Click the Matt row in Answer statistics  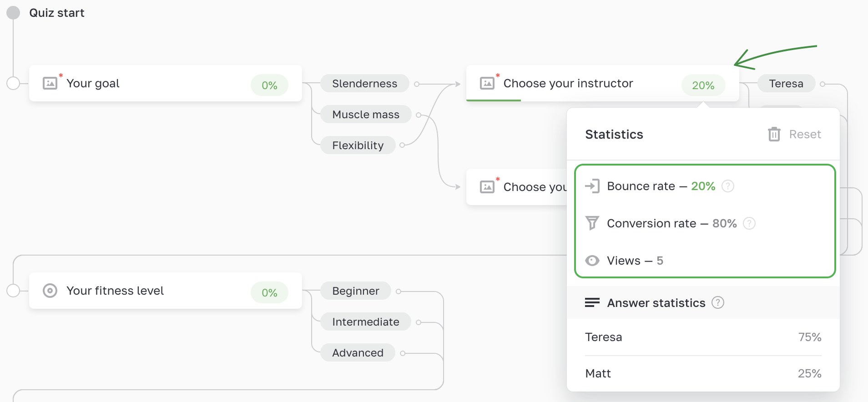pyautogui.click(x=703, y=373)
